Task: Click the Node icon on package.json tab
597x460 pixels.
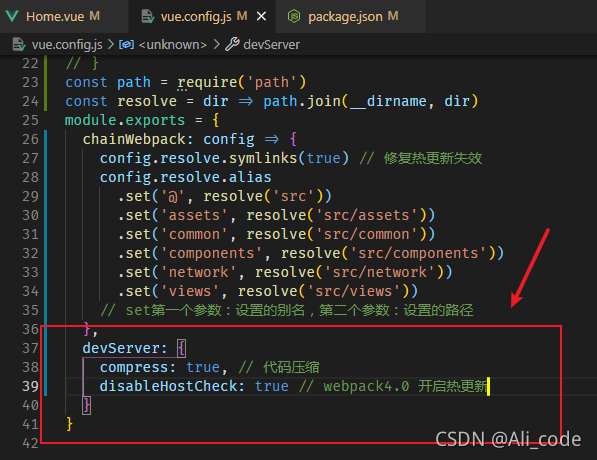Action: (294, 16)
